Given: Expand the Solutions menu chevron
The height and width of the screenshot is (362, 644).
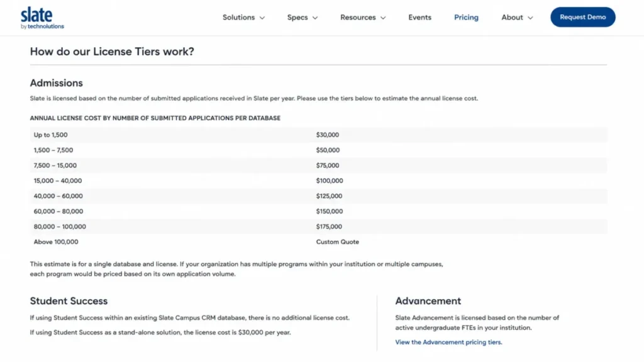Looking at the screenshot, I should point(262,18).
